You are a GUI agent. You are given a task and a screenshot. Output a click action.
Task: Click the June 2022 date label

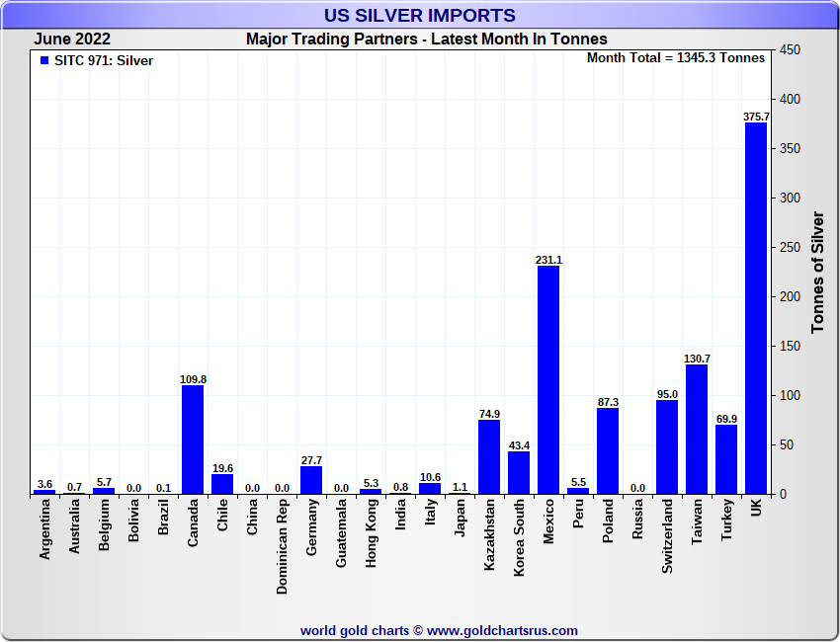[x=72, y=40]
